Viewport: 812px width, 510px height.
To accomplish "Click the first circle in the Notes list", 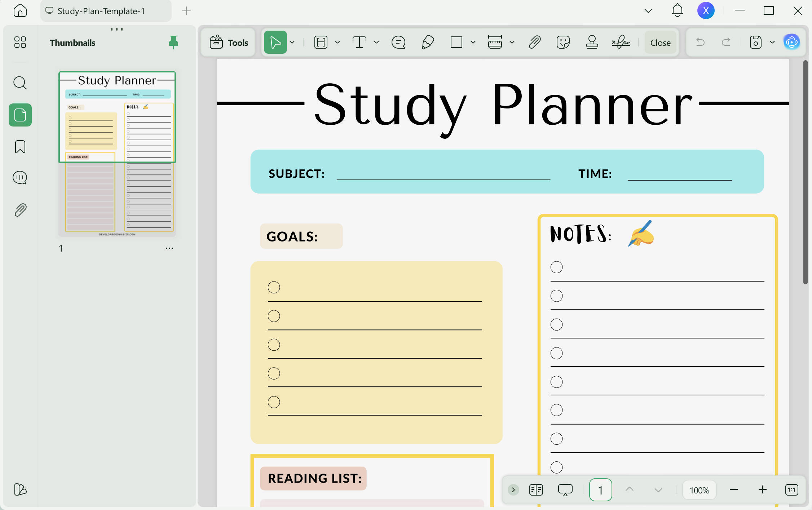I will tap(557, 267).
